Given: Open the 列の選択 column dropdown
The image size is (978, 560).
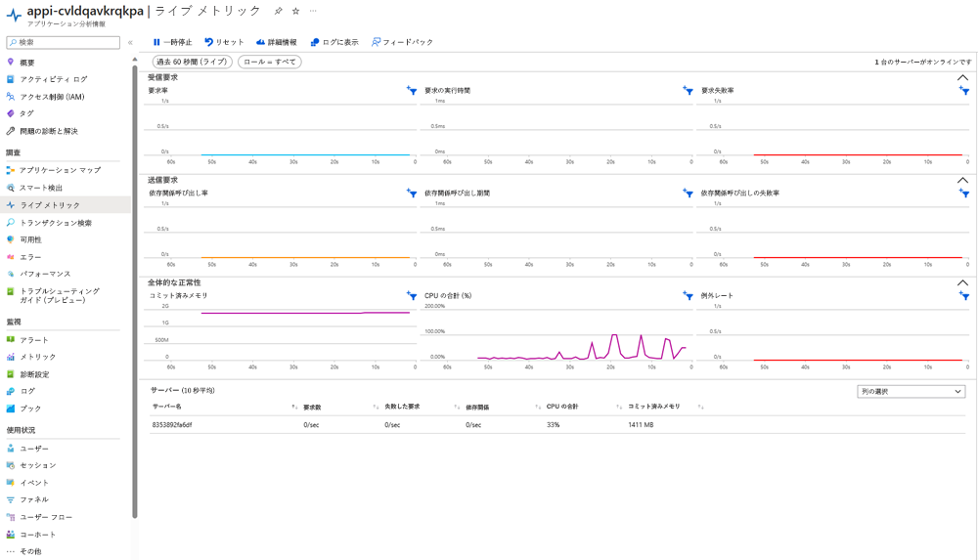Looking at the screenshot, I should coord(911,392).
